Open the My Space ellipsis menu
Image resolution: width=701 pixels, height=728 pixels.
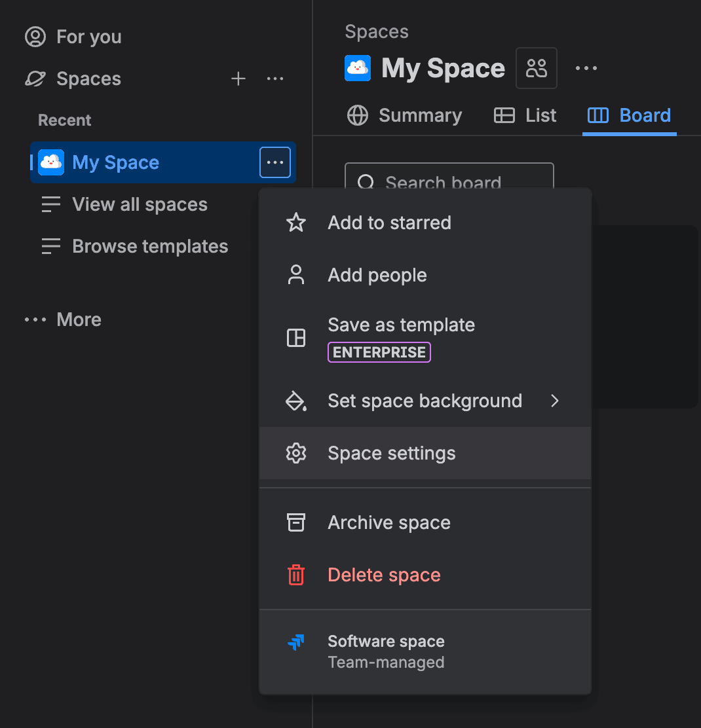pyautogui.click(x=275, y=162)
